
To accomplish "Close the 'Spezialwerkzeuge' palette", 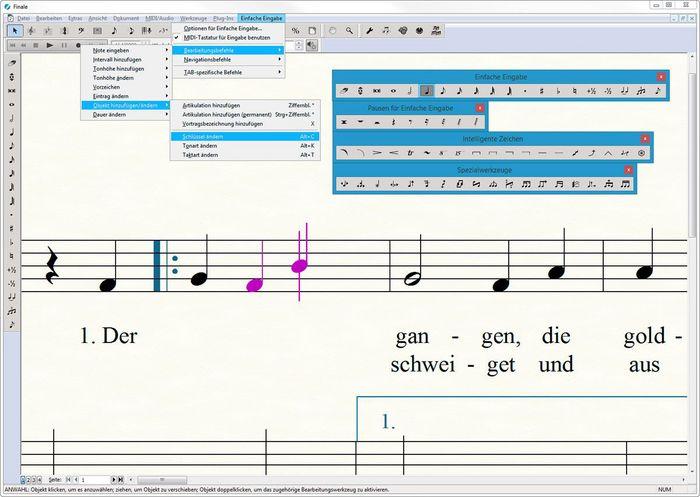I will [x=628, y=170].
